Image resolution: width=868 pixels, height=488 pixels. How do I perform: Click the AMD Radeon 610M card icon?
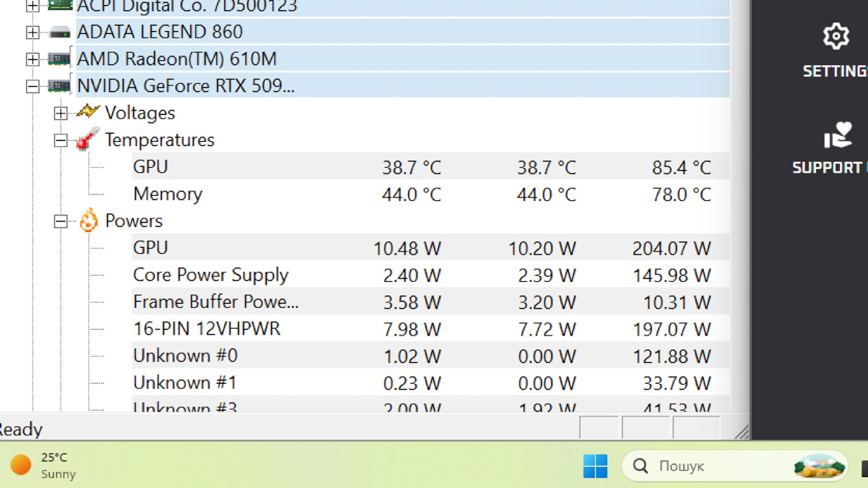click(x=59, y=59)
